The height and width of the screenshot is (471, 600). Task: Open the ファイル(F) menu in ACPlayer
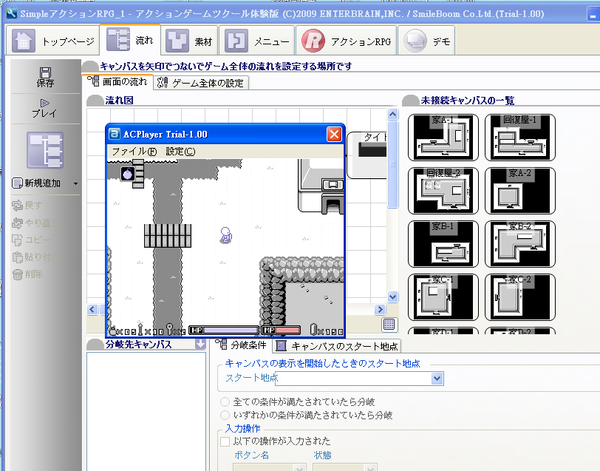134,152
